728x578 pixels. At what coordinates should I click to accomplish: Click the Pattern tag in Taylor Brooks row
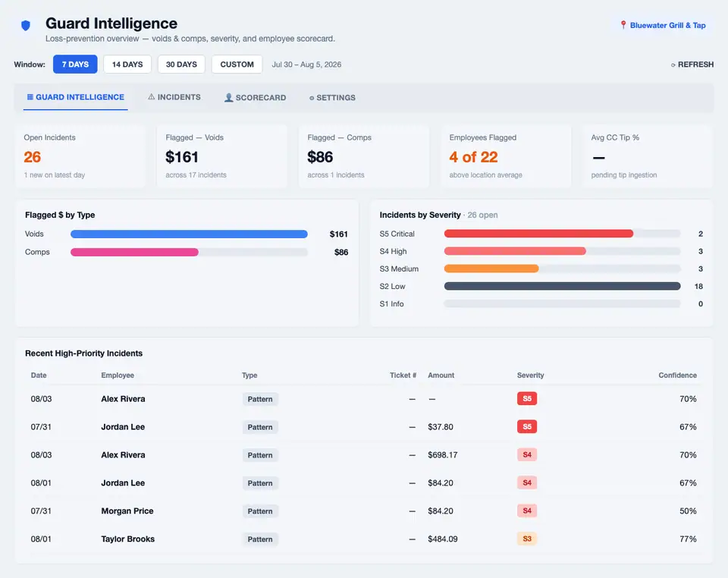[x=260, y=539]
